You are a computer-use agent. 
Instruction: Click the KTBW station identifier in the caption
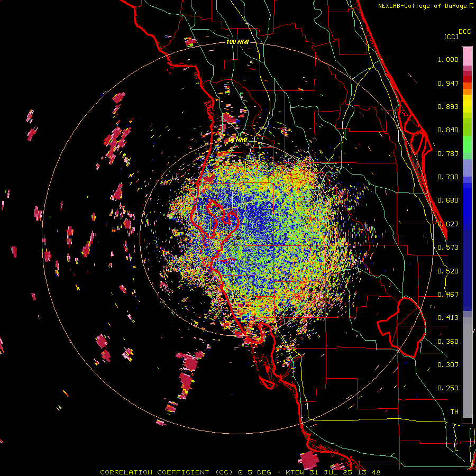(296, 472)
